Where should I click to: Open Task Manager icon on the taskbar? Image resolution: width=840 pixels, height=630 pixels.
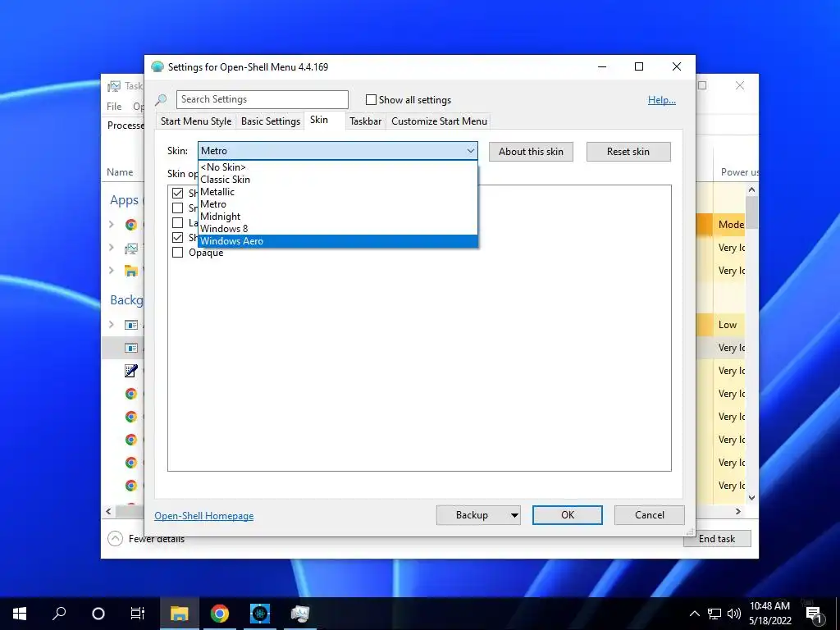point(300,614)
